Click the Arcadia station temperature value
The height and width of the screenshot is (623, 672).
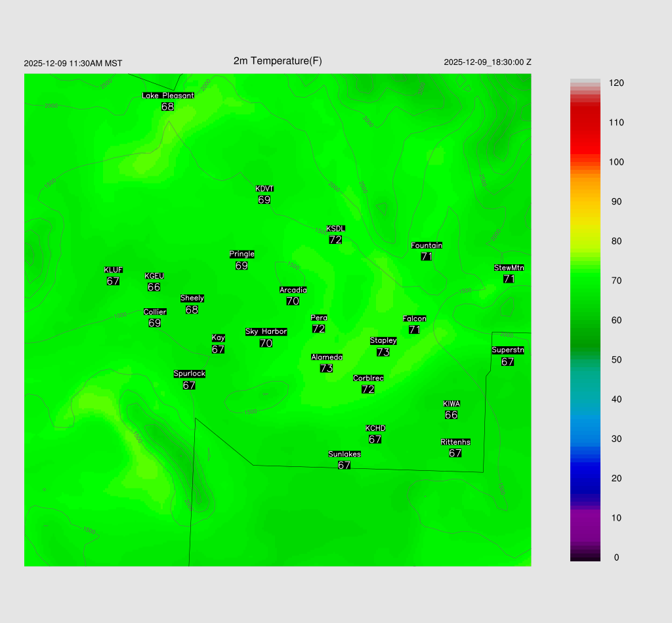293,301
